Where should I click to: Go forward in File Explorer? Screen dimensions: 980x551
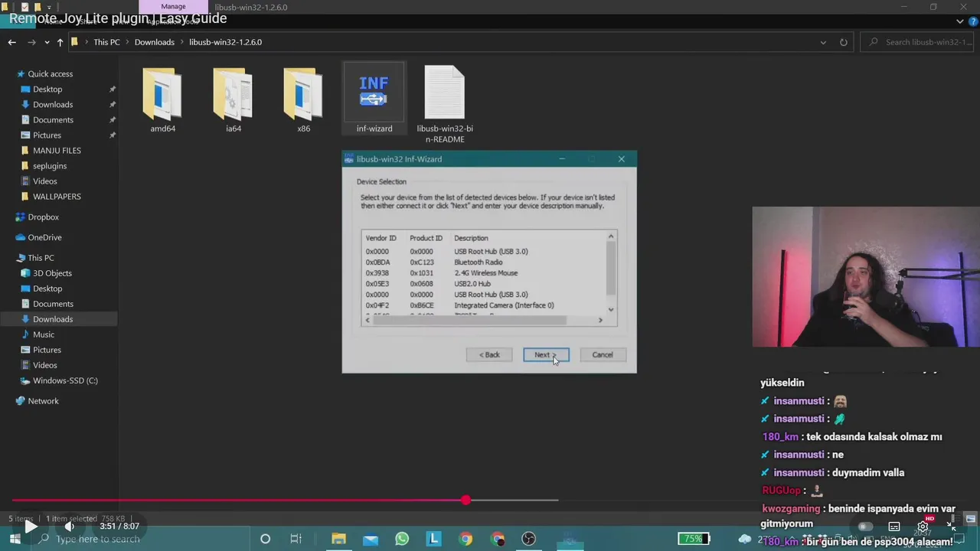[x=31, y=42]
